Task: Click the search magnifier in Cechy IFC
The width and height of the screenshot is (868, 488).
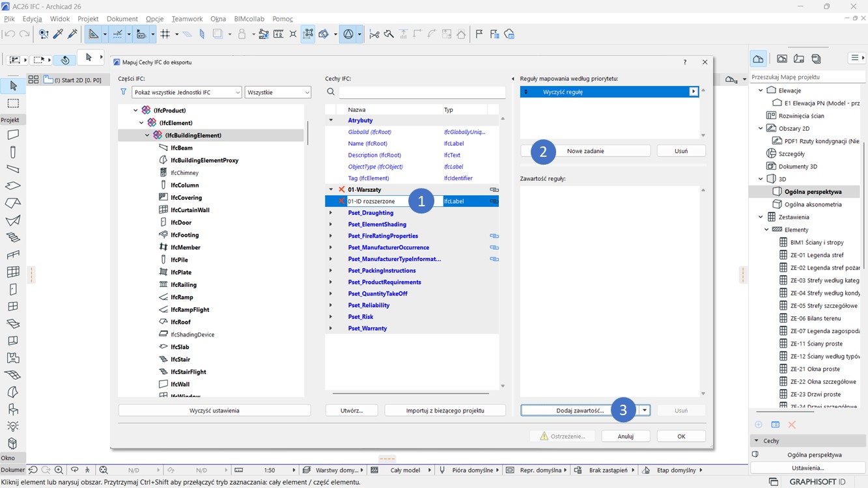Action: 331,92
